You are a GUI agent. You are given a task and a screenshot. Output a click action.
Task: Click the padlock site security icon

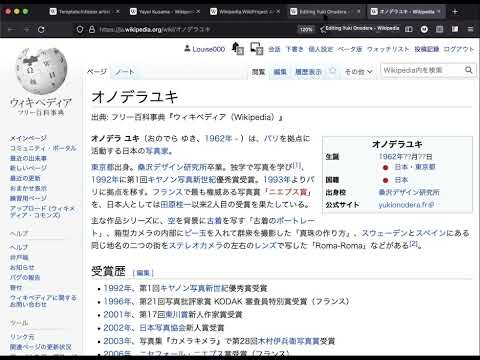coord(92,29)
